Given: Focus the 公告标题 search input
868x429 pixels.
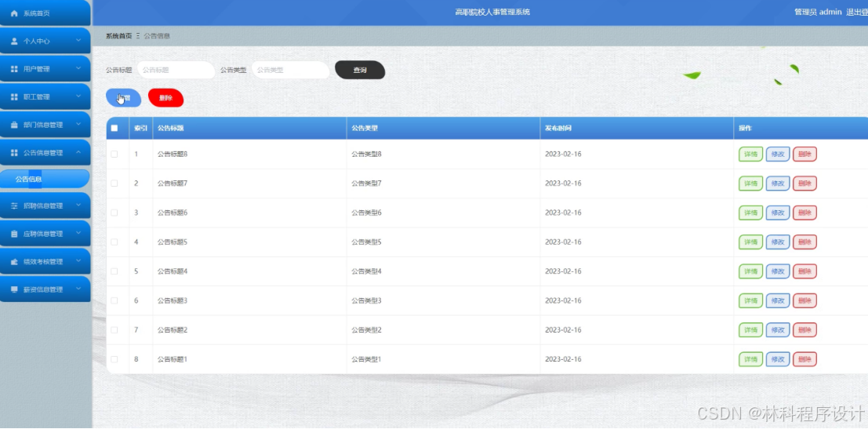Looking at the screenshot, I should [176, 71].
